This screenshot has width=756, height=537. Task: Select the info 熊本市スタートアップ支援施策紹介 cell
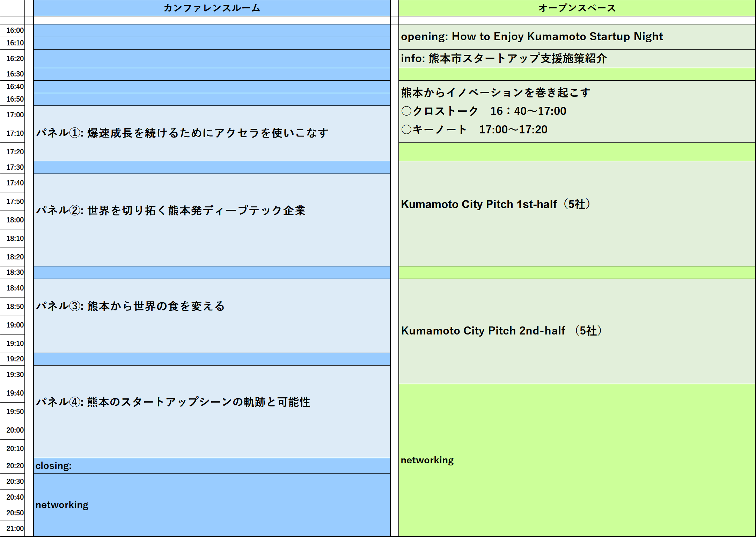point(504,58)
